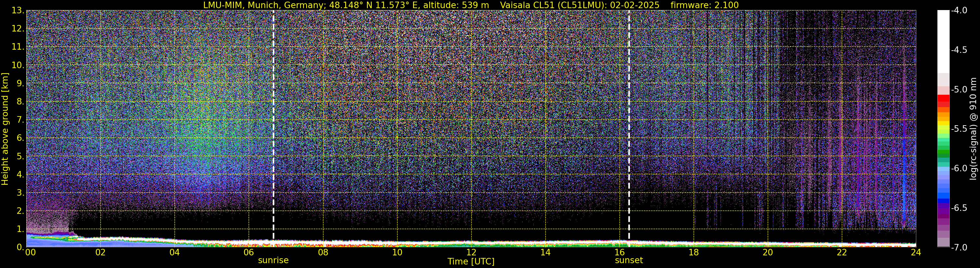
Task: Click the "04" tick on the time axis
Action: [175, 252]
